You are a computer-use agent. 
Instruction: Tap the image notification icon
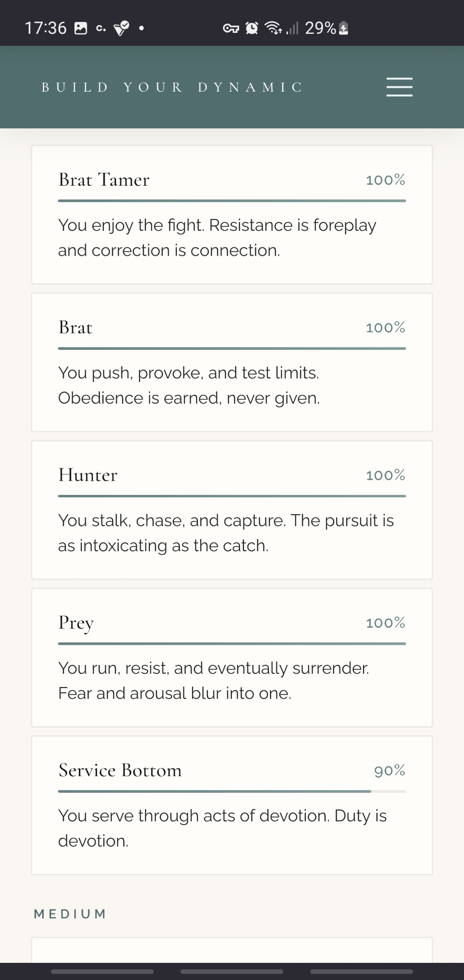[81, 28]
